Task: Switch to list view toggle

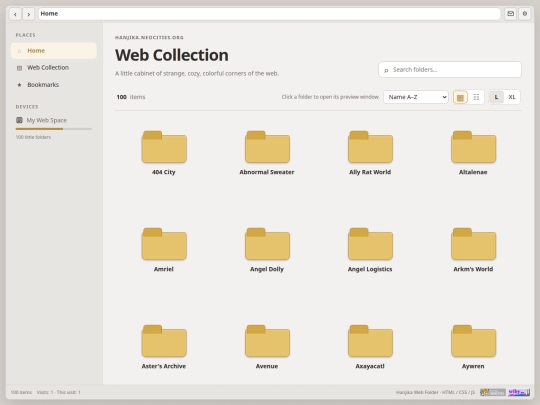Action: [x=476, y=97]
